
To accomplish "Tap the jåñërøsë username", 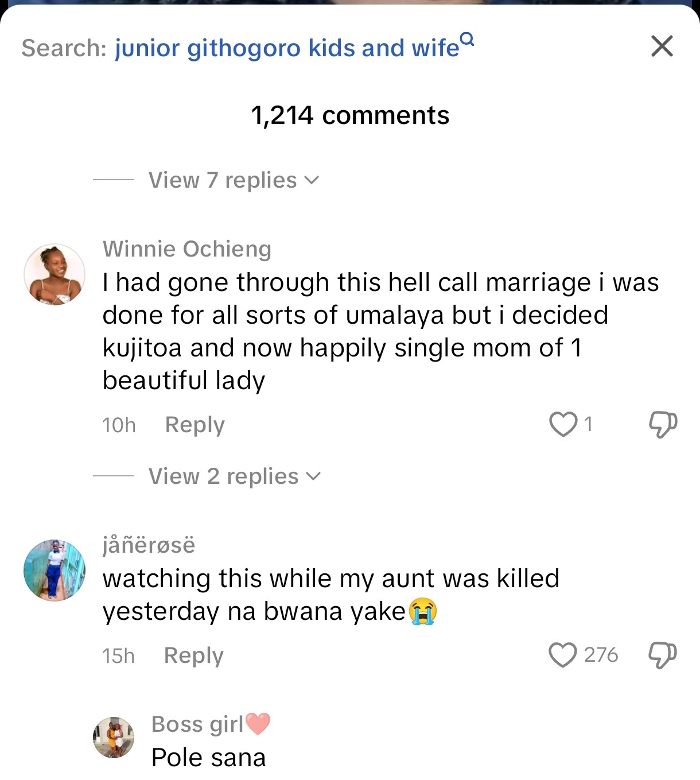I will 149,545.
